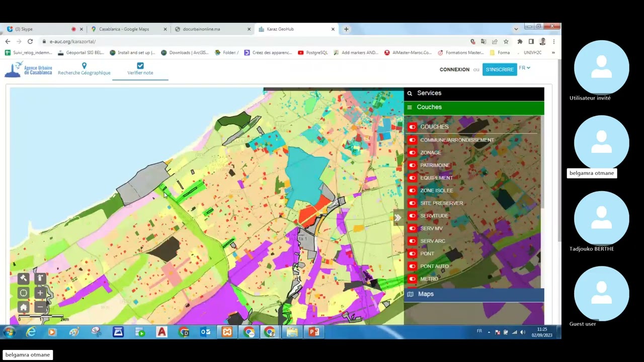Bookmark this page with the star icon
The image size is (644, 362).
click(x=506, y=42)
